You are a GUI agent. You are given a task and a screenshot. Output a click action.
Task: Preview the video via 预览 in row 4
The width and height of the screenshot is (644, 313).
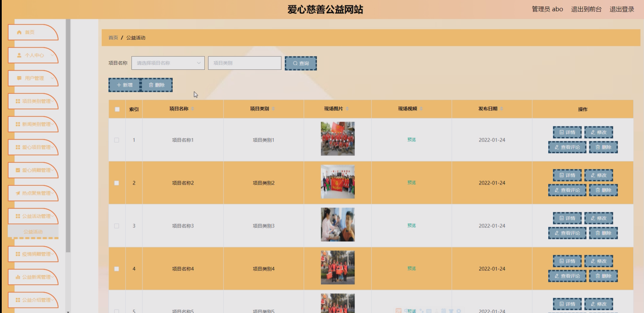click(411, 268)
